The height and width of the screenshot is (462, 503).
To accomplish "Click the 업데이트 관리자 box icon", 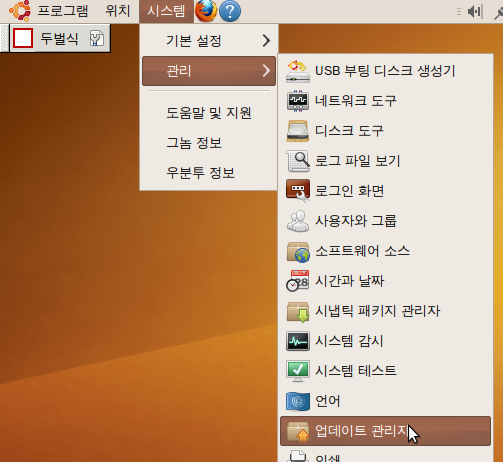I will tap(298, 431).
